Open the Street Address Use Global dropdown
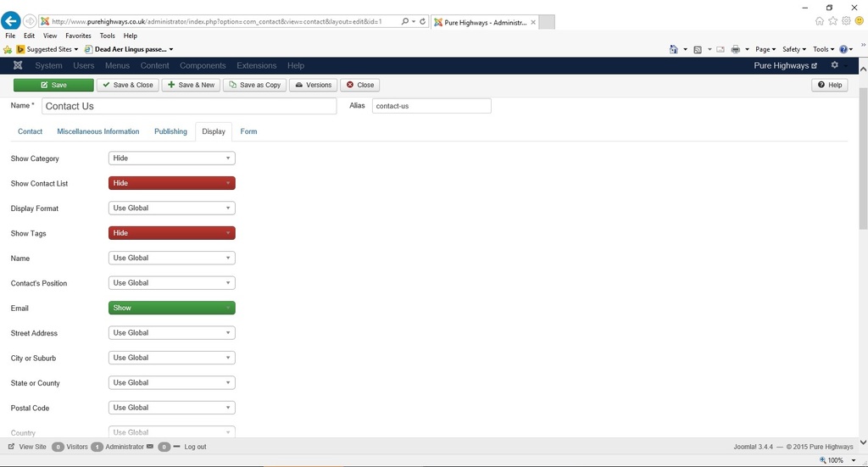 tap(171, 332)
